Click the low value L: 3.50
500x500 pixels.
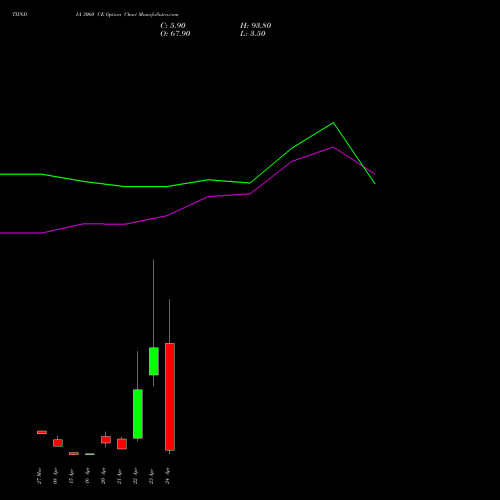[x=253, y=34]
